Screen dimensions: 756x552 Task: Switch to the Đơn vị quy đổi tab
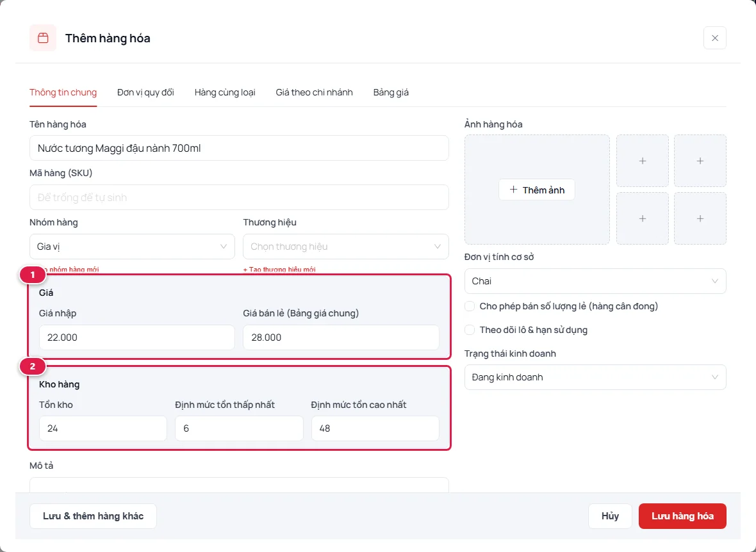coord(145,92)
